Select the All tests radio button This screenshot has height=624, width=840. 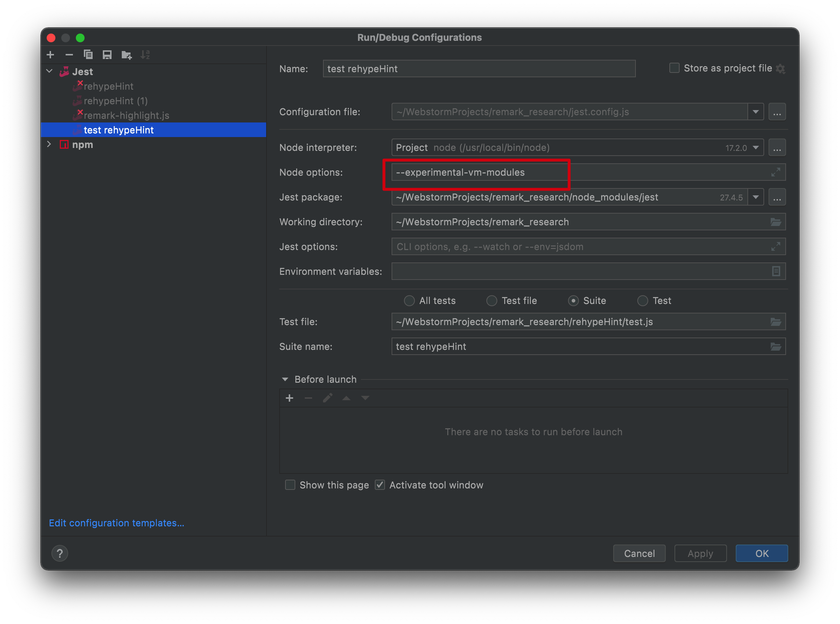[x=409, y=301]
